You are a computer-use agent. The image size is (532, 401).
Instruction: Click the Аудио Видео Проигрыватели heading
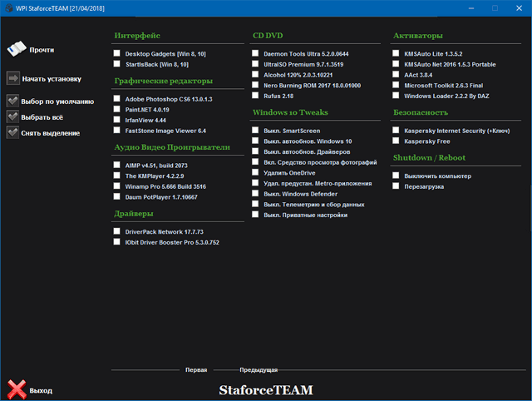(172, 147)
